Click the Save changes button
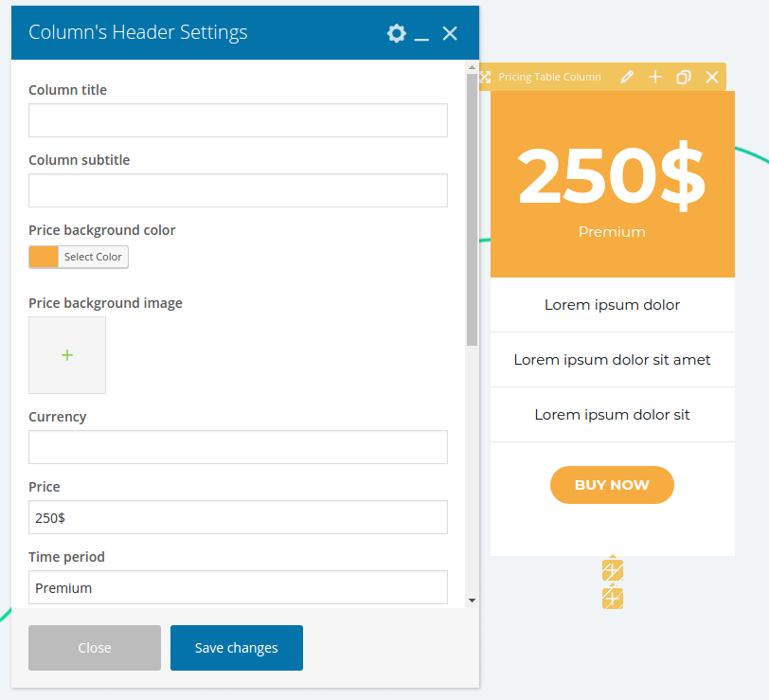 pos(237,648)
